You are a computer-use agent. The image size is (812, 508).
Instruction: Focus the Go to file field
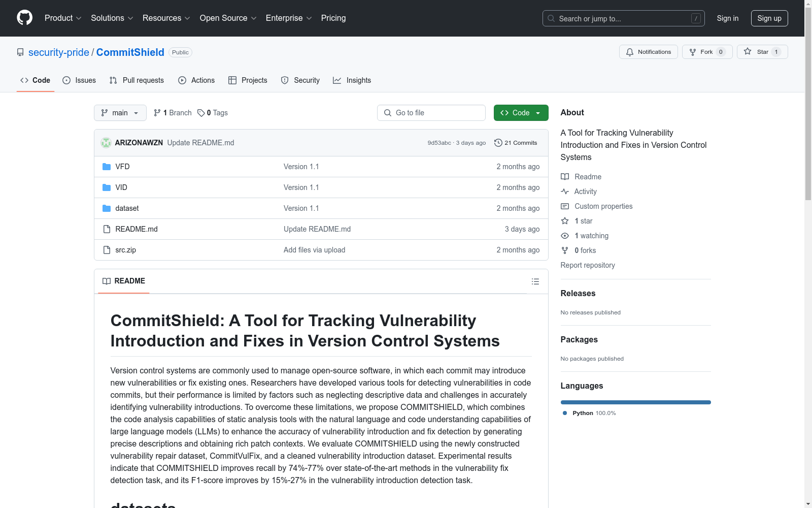(431, 113)
